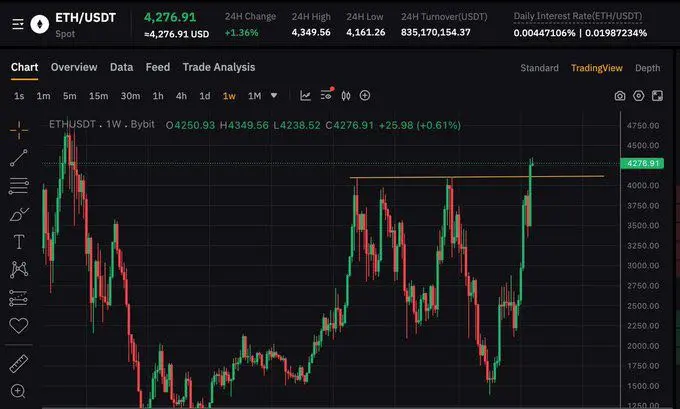The height and width of the screenshot is (409, 680).
Task: Expand the more timeframes dropdown arrow
Action: coord(274,95)
